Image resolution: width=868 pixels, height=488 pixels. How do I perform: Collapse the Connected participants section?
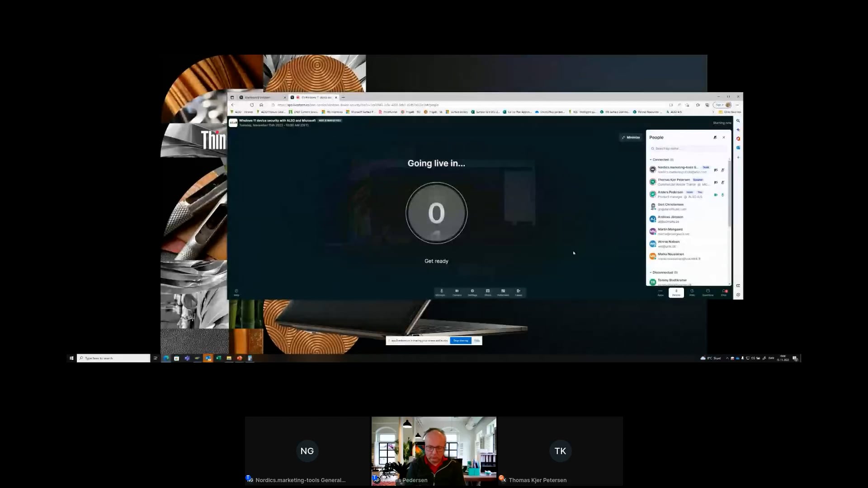tap(662, 160)
